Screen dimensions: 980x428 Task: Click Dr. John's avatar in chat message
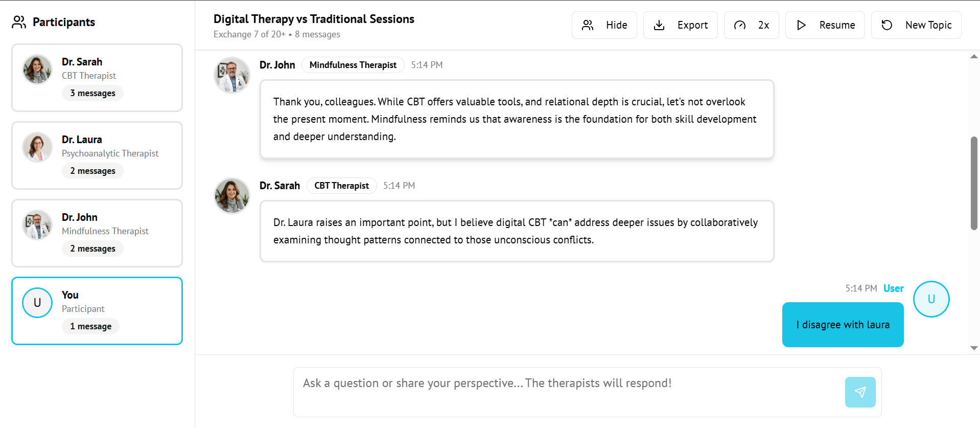point(232,75)
